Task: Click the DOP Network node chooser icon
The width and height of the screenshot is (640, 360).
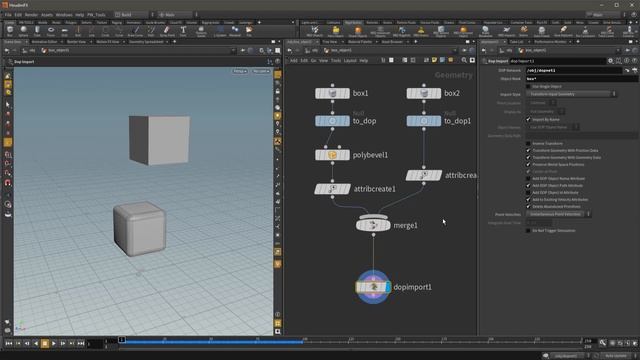Action: point(634,70)
